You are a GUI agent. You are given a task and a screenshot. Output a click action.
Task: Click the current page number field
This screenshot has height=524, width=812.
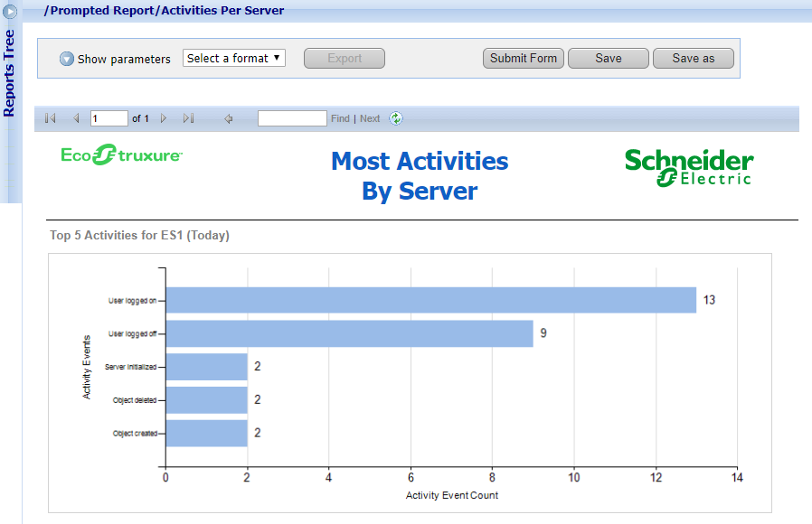coord(109,118)
